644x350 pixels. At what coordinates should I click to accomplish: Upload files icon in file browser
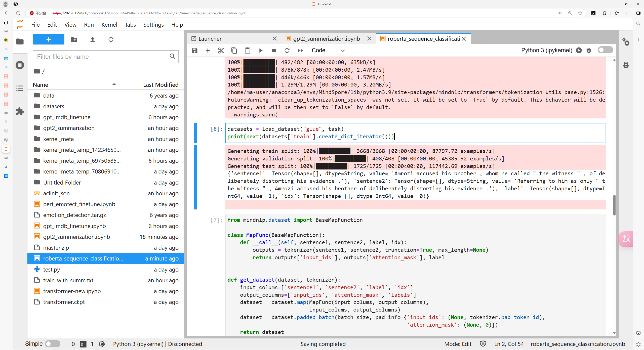(x=93, y=39)
